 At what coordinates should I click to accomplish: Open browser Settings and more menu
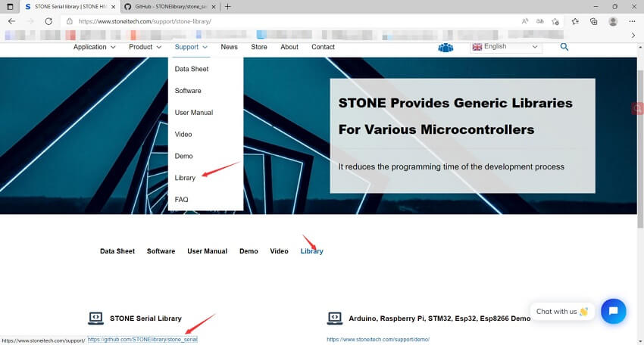(x=632, y=21)
